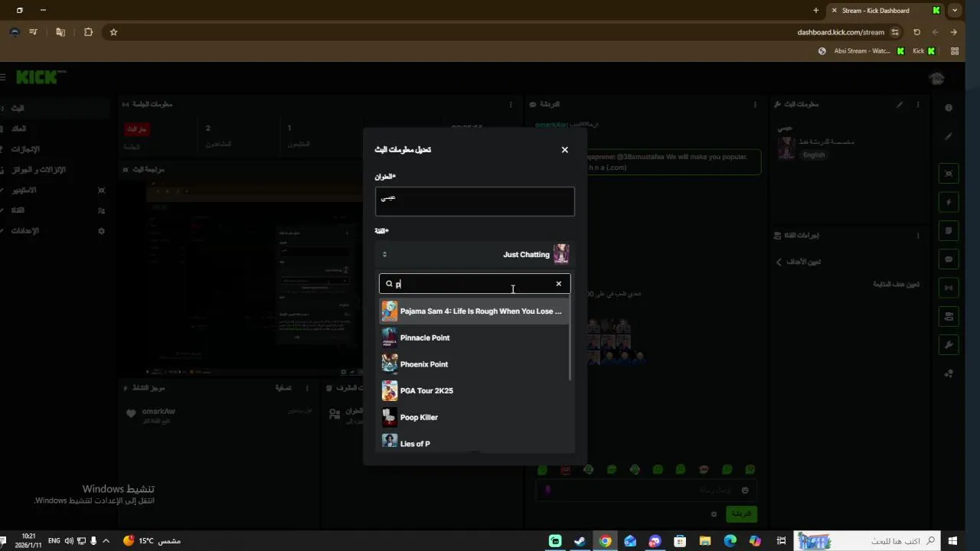Open Microsoft Edge from the taskbar
Screen dimensions: 980x551
[730, 541]
